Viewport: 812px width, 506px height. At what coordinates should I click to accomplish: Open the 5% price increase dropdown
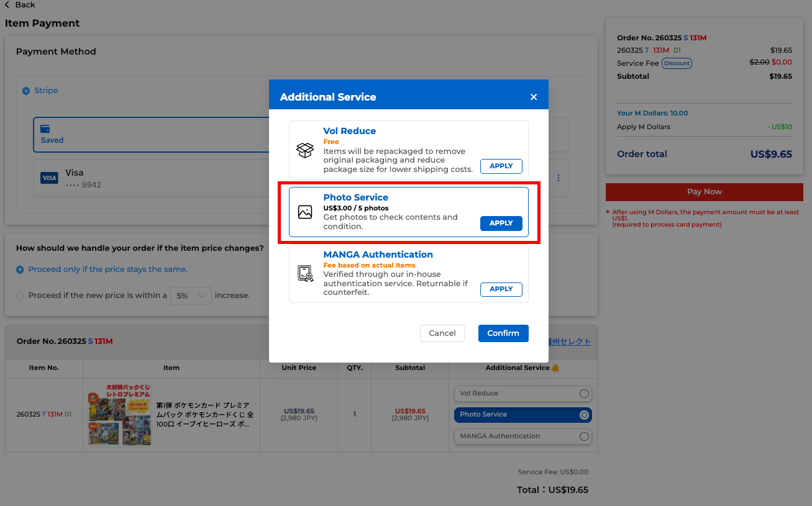191,296
